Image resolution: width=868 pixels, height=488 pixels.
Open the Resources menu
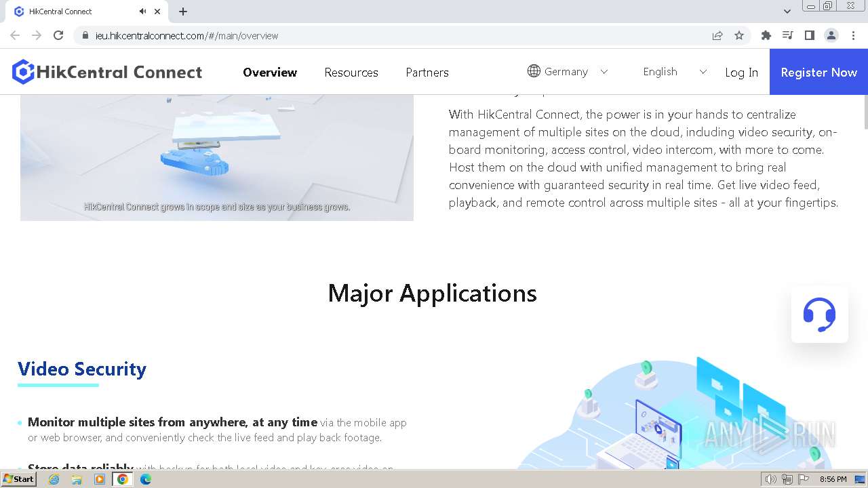pyautogui.click(x=351, y=72)
